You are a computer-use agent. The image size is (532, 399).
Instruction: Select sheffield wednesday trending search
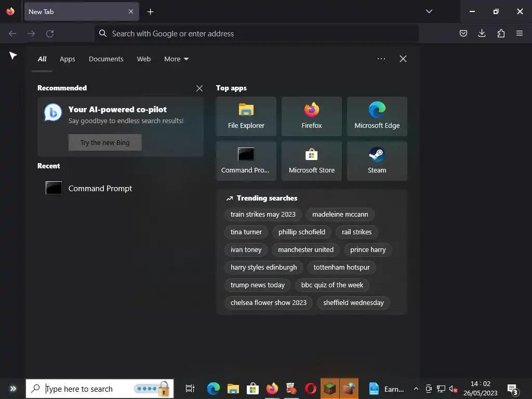coord(353,303)
